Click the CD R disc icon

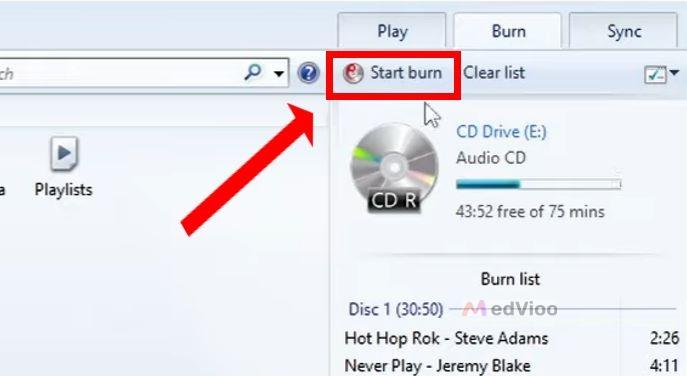[x=394, y=168]
